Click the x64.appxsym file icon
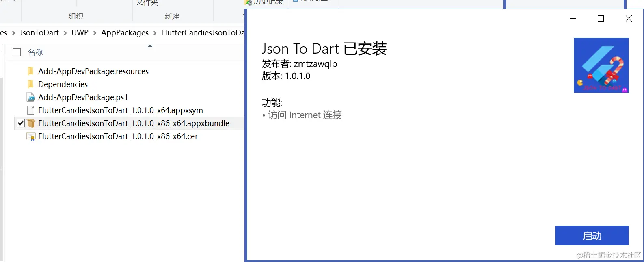Image resolution: width=644 pixels, height=262 pixels. click(x=30, y=110)
